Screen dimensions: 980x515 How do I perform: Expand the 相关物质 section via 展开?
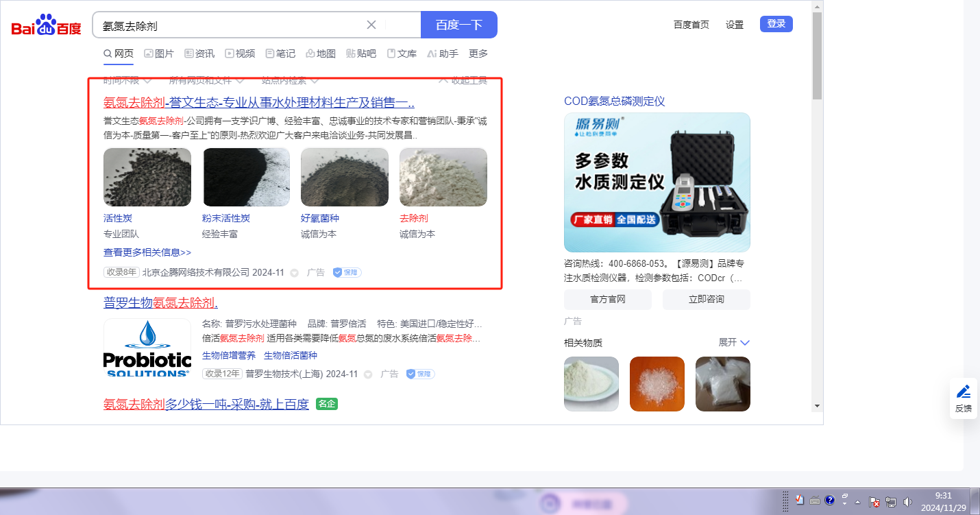pos(734,342)
